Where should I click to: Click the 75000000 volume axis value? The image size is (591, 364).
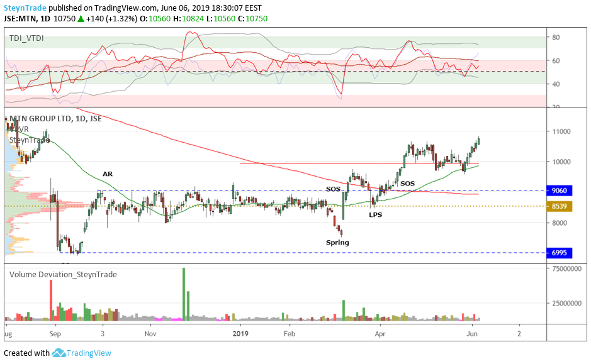(x=566, y=269)
